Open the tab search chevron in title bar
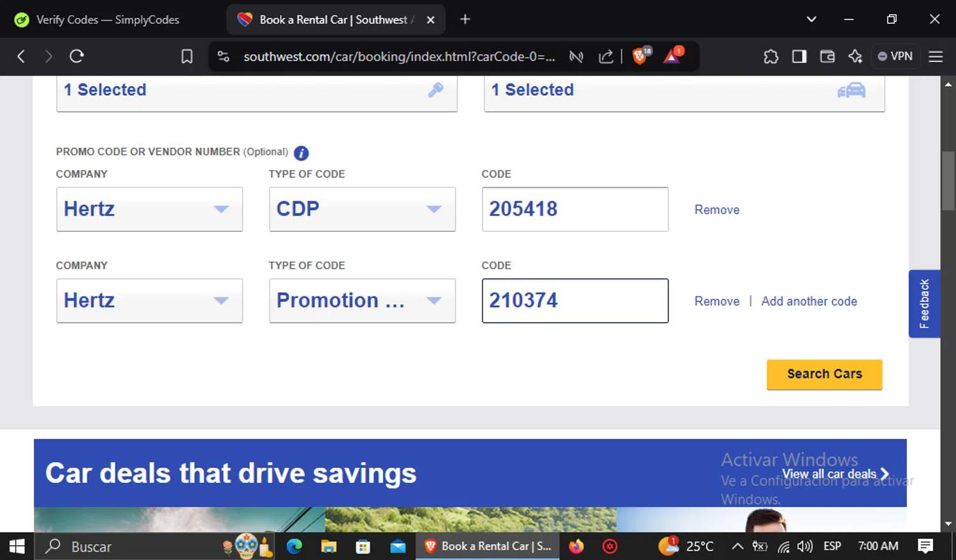The image size is (956, 560). [811, 19]
